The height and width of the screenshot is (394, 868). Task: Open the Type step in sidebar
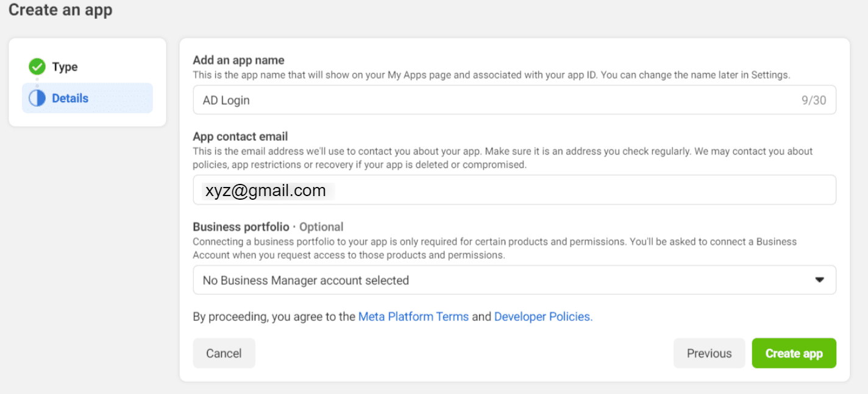[x=65, y=67]
